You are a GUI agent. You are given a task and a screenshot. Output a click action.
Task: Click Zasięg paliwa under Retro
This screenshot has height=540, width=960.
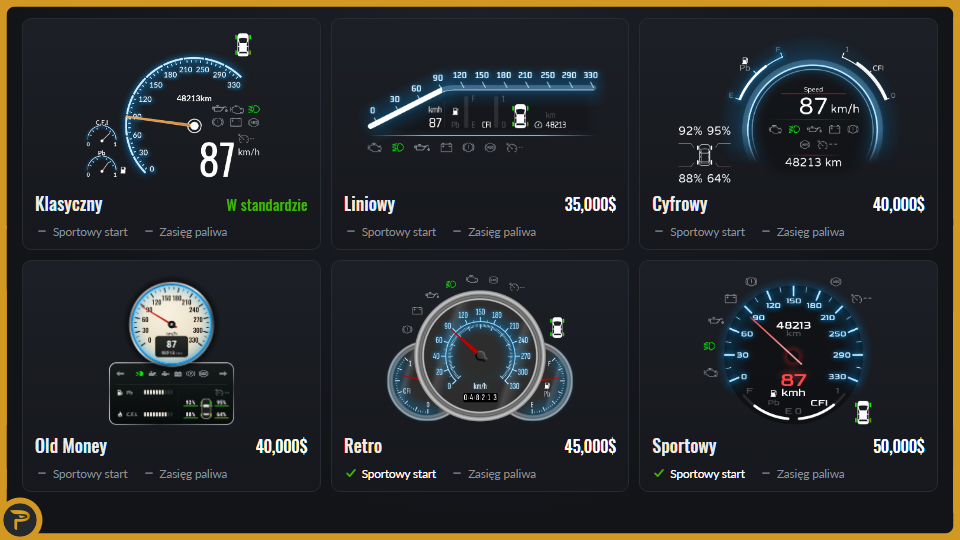click(502, 474)
